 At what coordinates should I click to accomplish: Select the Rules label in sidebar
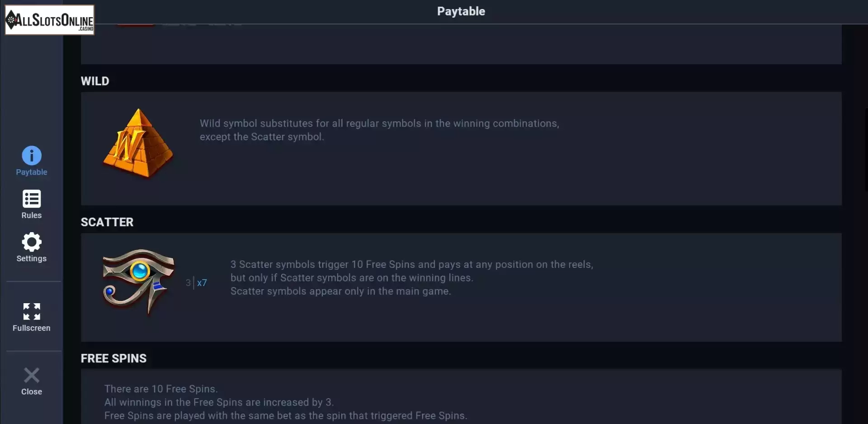coord(32,215)
